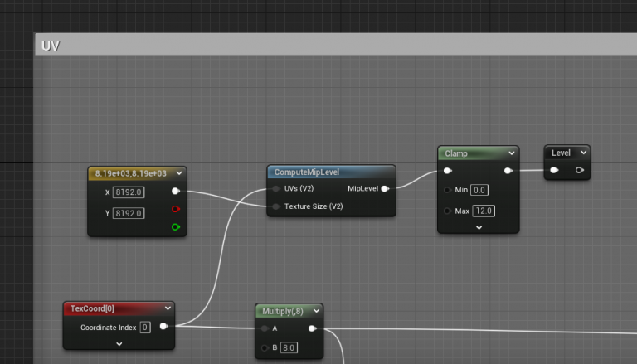Click the green G output pin of the constant vector node
Viewport: 637px width, 364px height.
point(176,226)
